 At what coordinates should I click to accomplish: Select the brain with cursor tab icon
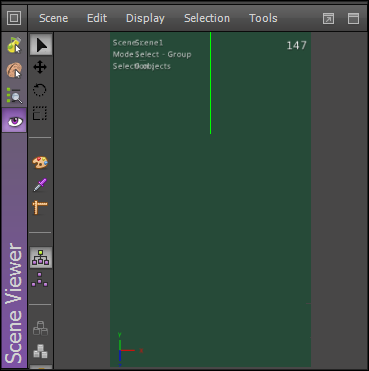point(14,70)
